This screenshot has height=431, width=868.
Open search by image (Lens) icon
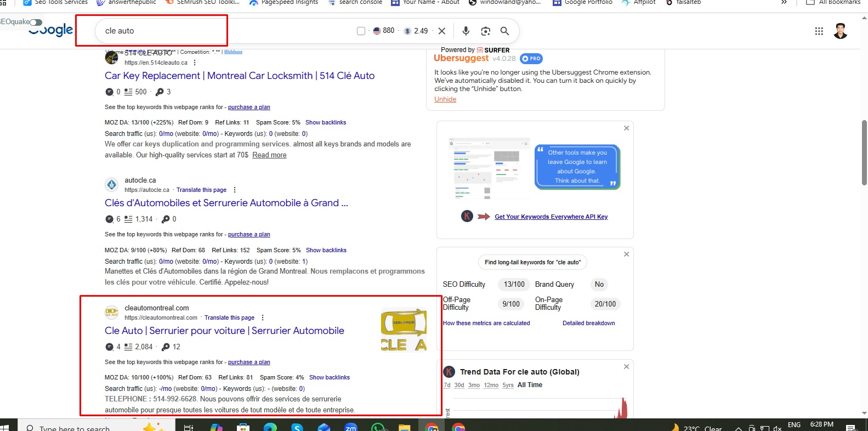[485, 31]
